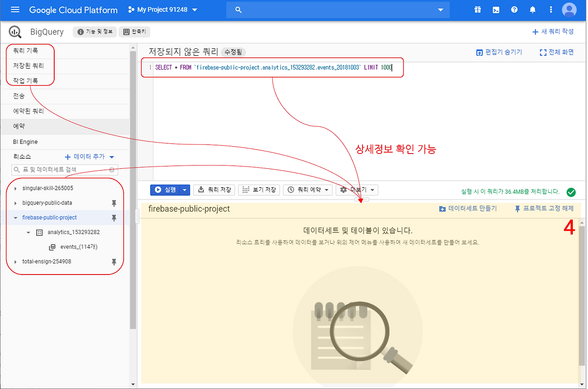The width and height of the screenshot is (588, 389).
Task: Click the notifications bell icon
Action: (532, 9)
